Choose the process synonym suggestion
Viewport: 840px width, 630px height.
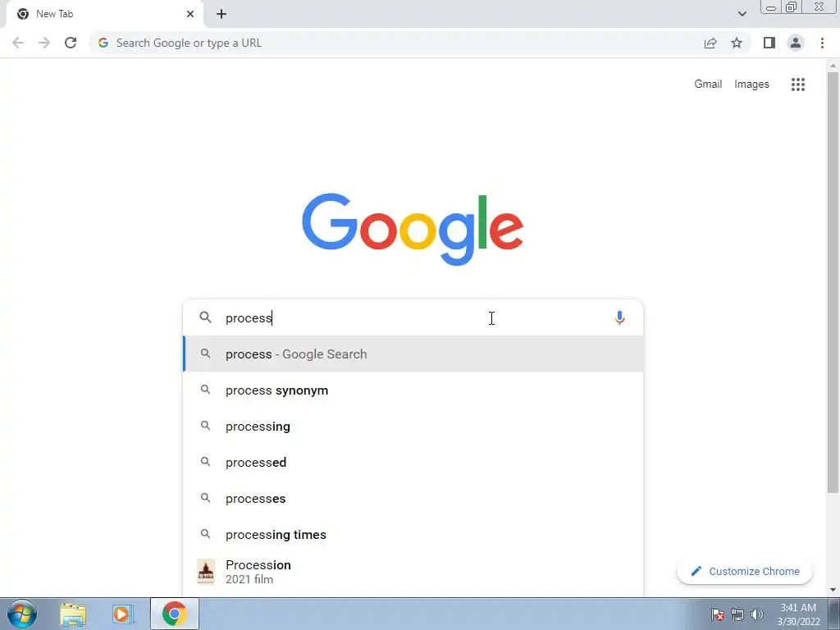413,390
